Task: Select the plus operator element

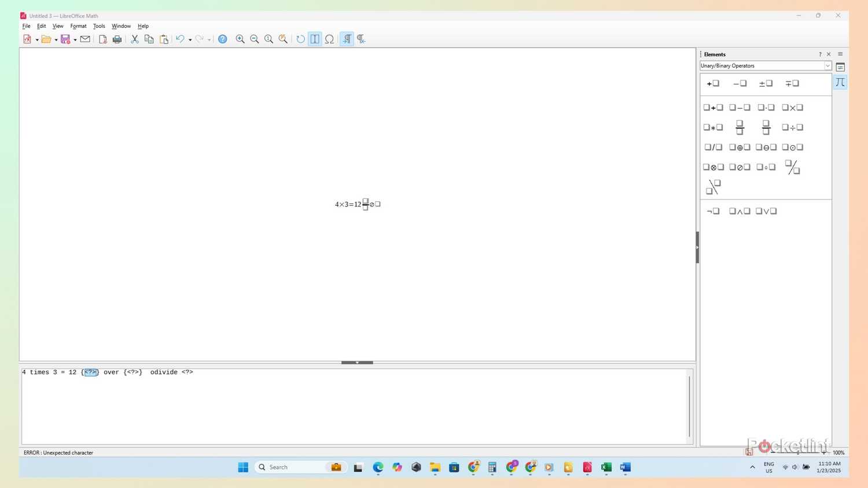Action: (x=713, y=83)
